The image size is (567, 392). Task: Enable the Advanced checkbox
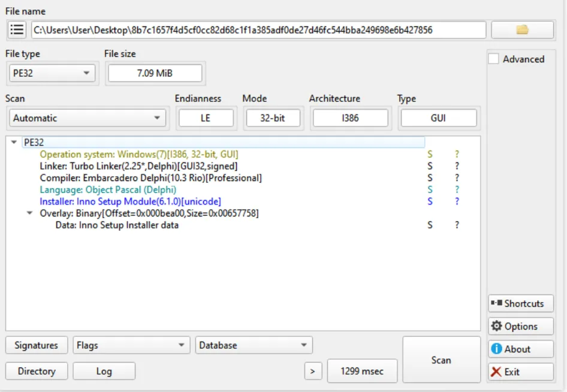[494, 59]
